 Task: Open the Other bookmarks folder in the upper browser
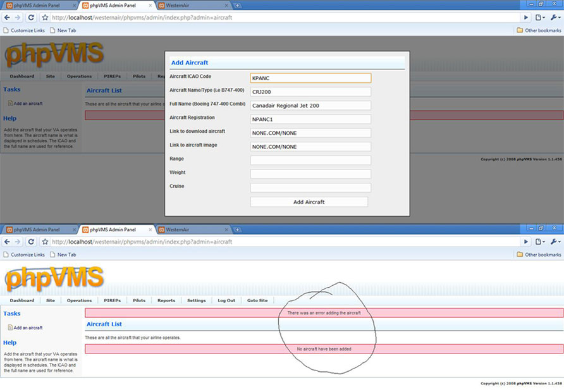click(539, 30)
